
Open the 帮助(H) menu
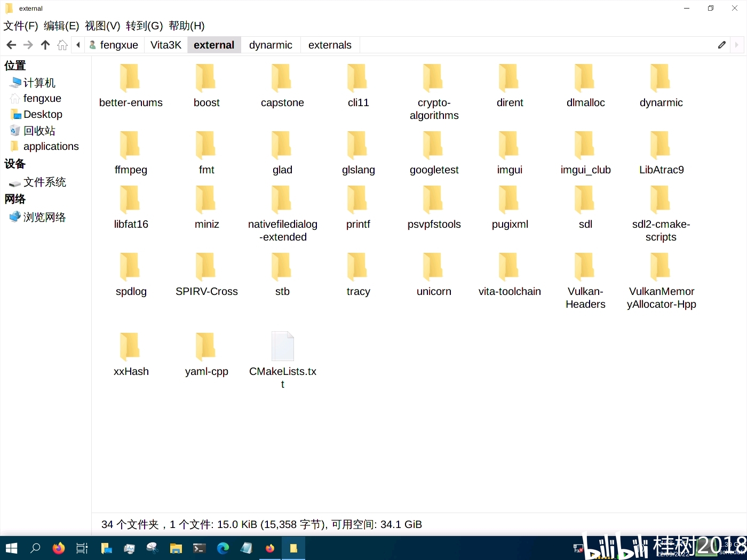click(x=187, y=26)
